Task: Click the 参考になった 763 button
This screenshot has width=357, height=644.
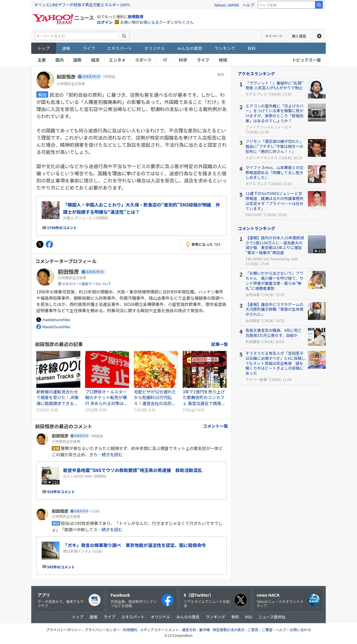Action: click(203, 244)
